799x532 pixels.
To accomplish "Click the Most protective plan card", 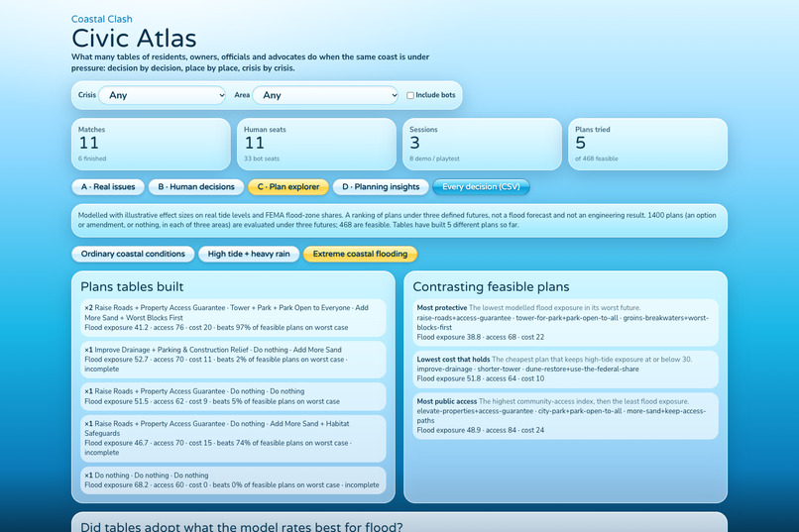I will [566, 323].
